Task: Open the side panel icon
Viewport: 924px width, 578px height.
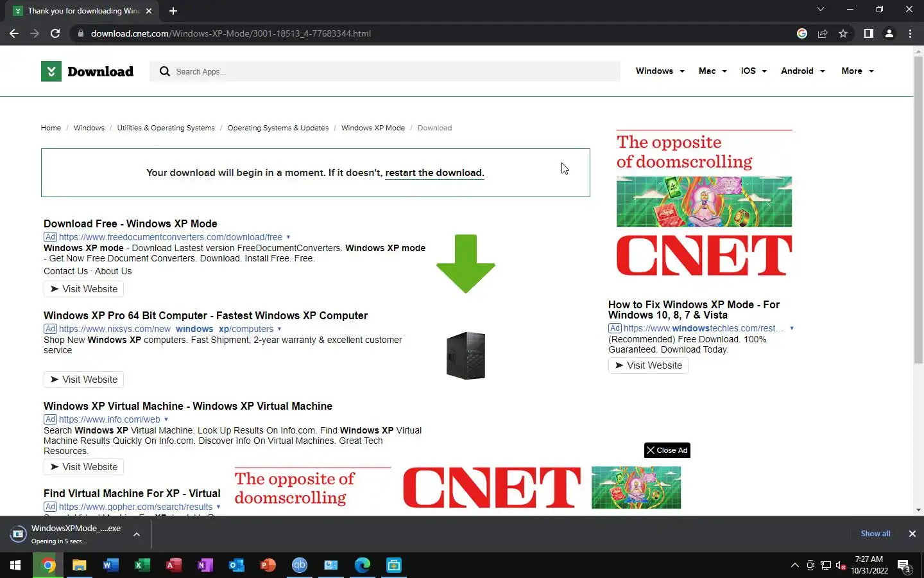Action: [x=868, y=33]
